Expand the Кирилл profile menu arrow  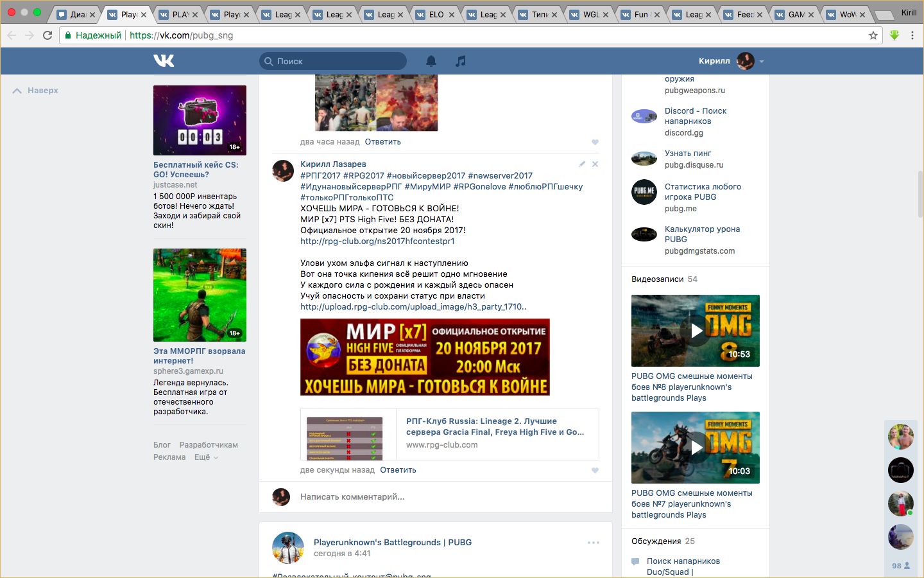[x=762, y=62]
